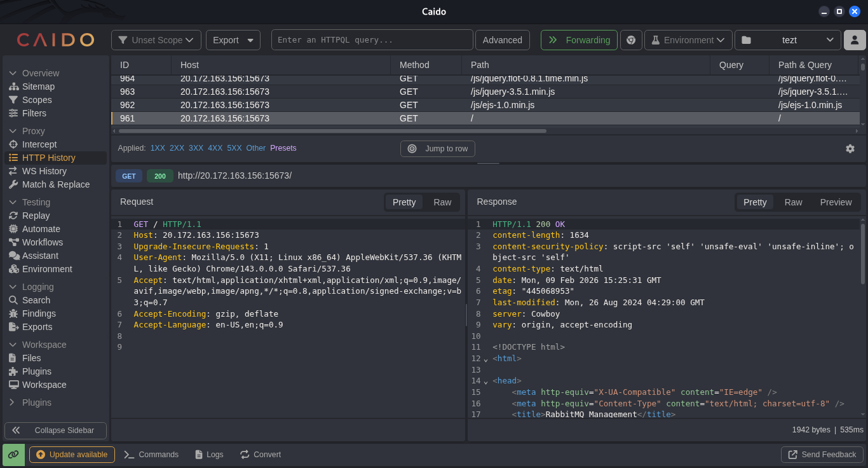Focus the HTTPQL query input field
The image size is (868, 468).
[372, 40]
